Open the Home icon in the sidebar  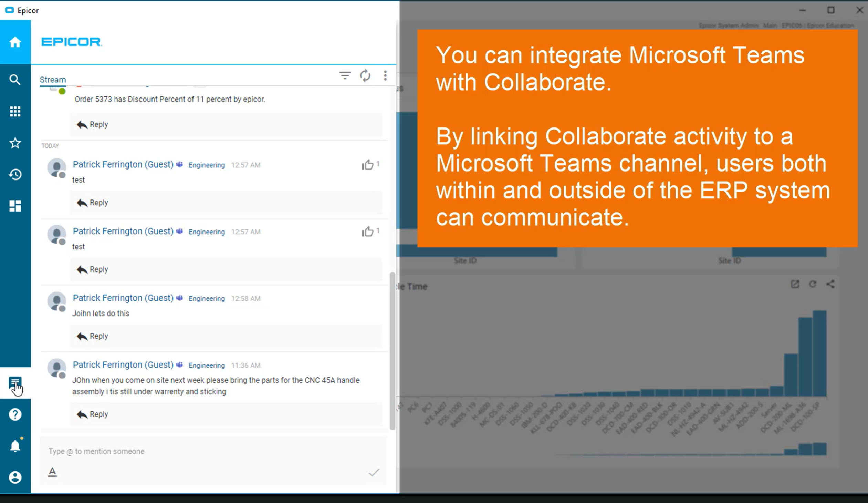point(15,42)
